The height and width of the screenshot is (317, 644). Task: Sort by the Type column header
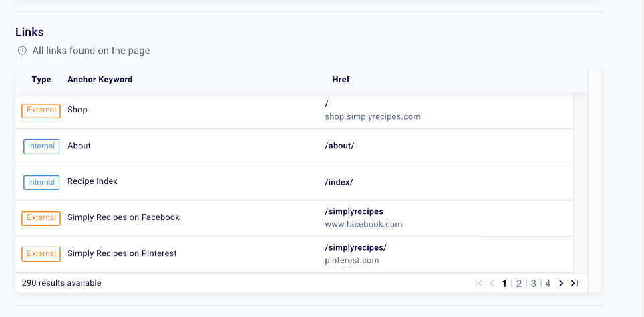(x=41, y=80)
